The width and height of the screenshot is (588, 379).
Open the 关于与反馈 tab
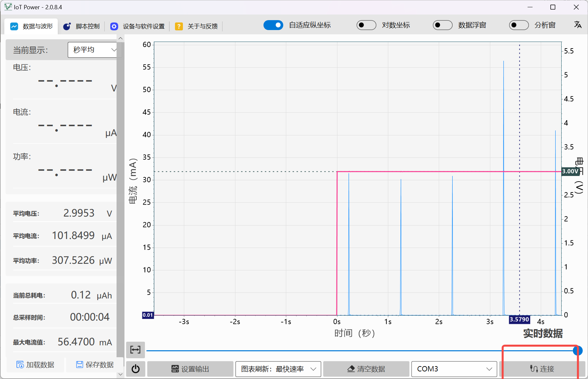pyautogui.click(x=196, y=26)
